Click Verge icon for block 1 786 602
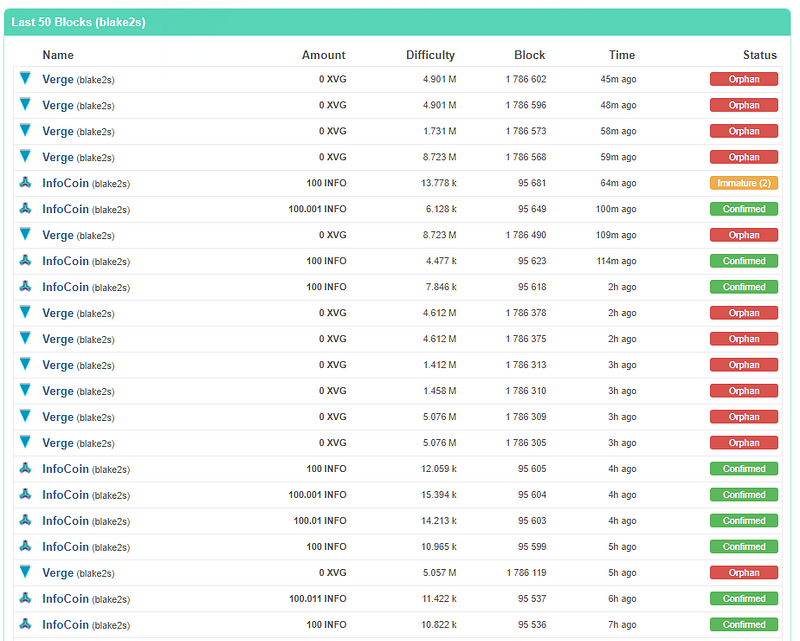This screenshot has width=800, height=641. click(x=25, y=78)
